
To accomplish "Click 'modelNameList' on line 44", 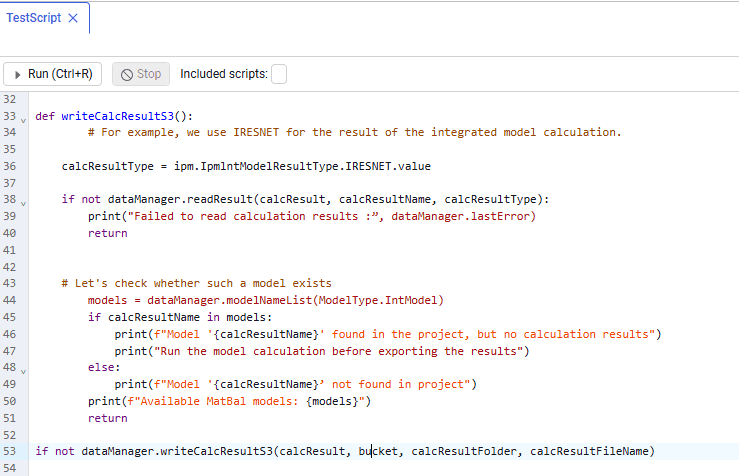I will [269, 300].
